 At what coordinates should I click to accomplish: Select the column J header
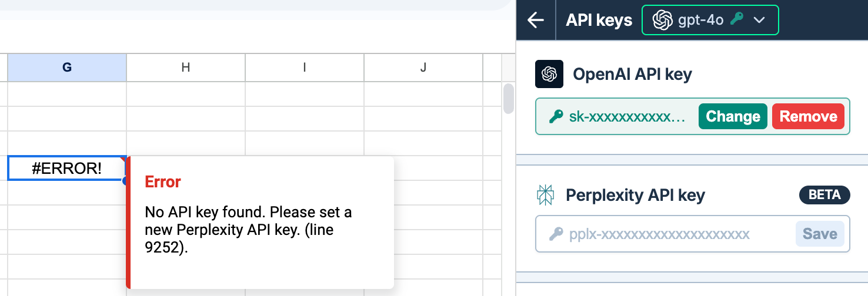[x=423, y=68]
